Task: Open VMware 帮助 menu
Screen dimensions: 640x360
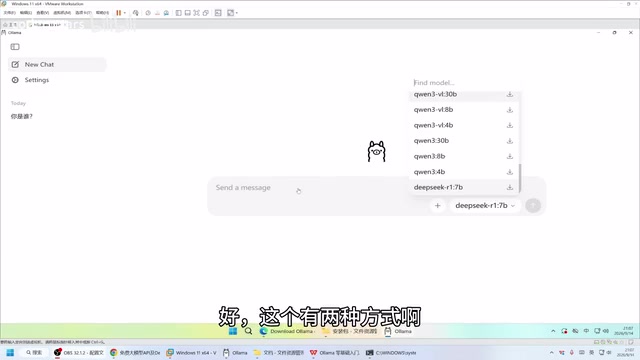Action: click(x=102, y=13)
